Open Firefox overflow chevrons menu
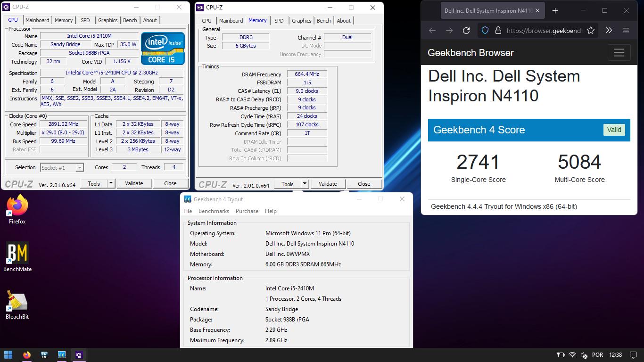The image size is (644, 362). tap(609, 30)
